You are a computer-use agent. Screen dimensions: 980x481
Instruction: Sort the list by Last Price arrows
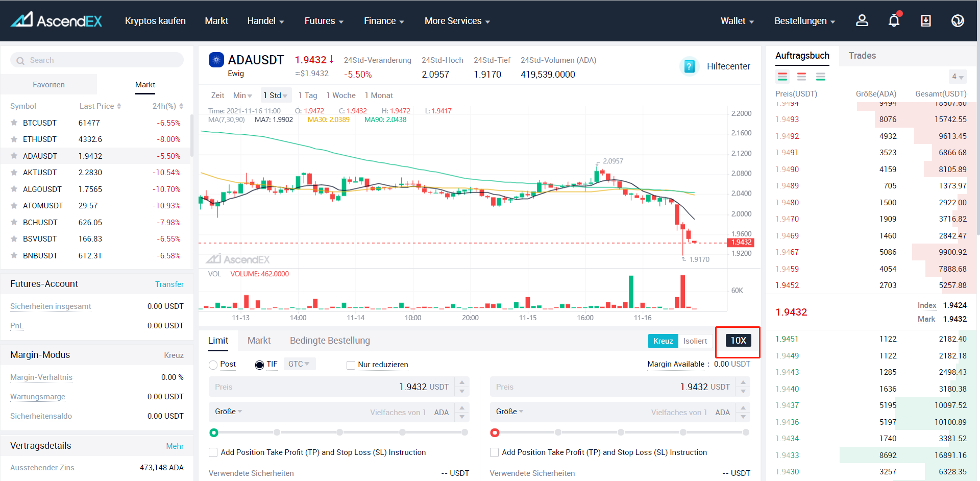pos(119,106)
